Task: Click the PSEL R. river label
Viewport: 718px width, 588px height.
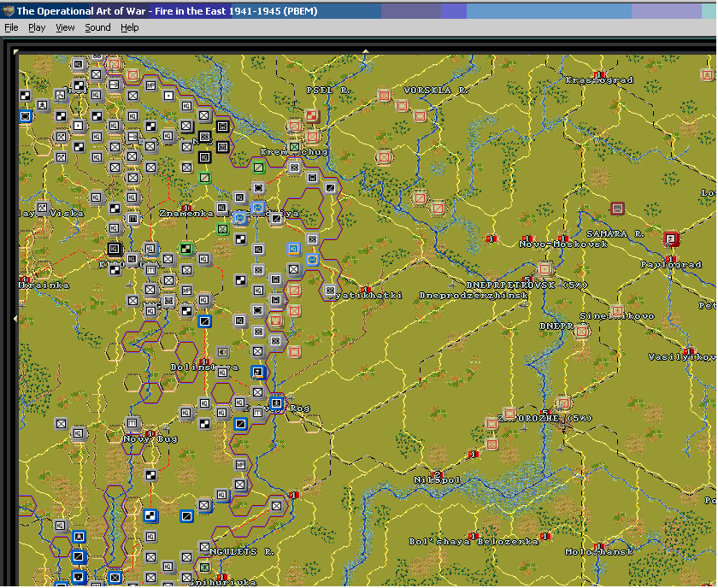Action: click(x=328, y=91)
